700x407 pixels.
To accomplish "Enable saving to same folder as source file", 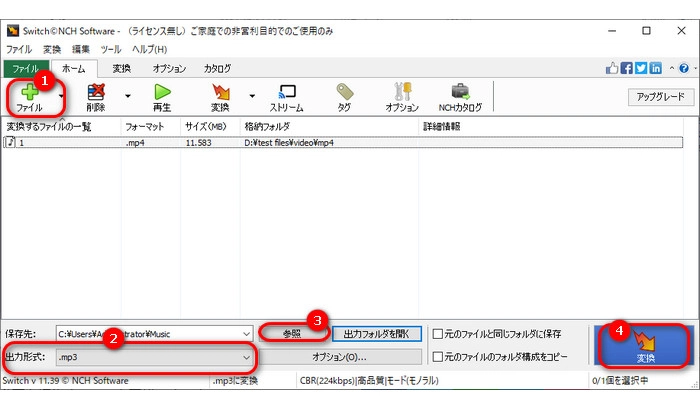I will click(438, 334).
